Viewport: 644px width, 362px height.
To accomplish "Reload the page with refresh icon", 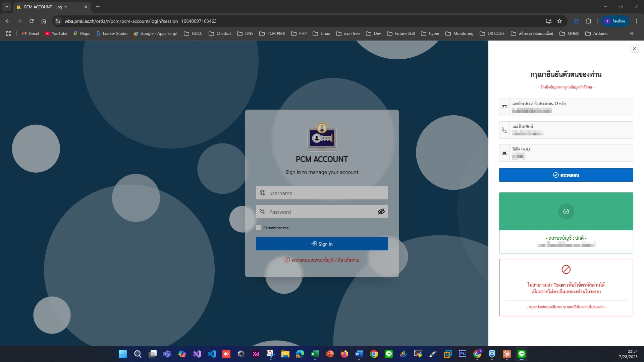I will click(x=32, y=21).
